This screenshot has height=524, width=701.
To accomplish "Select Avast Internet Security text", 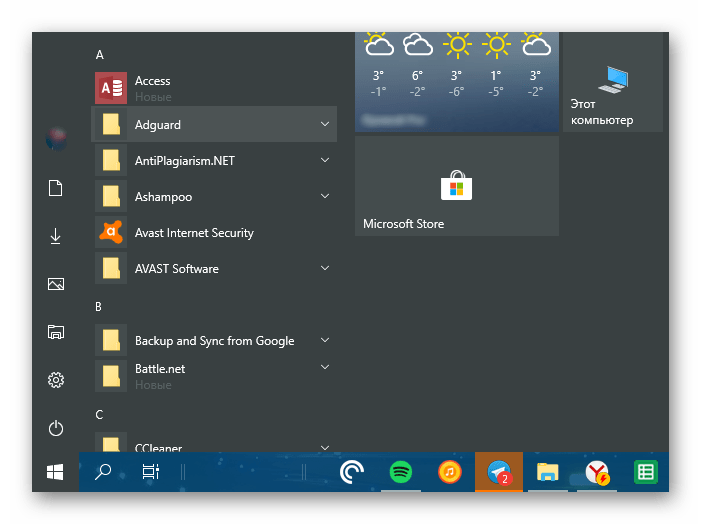I will tap(194, 233).
